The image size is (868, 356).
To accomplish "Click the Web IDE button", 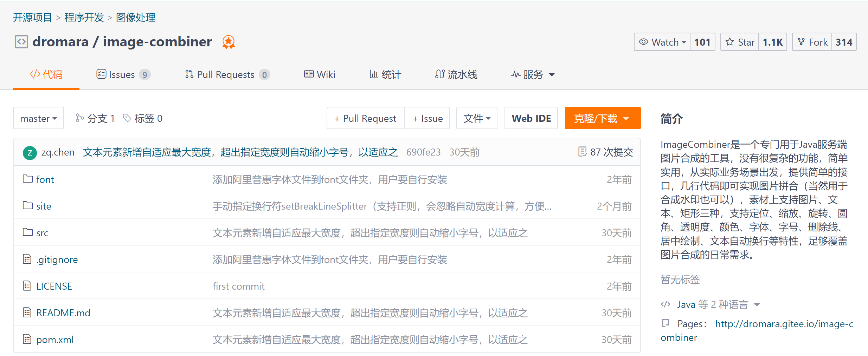I will [531, 118].
